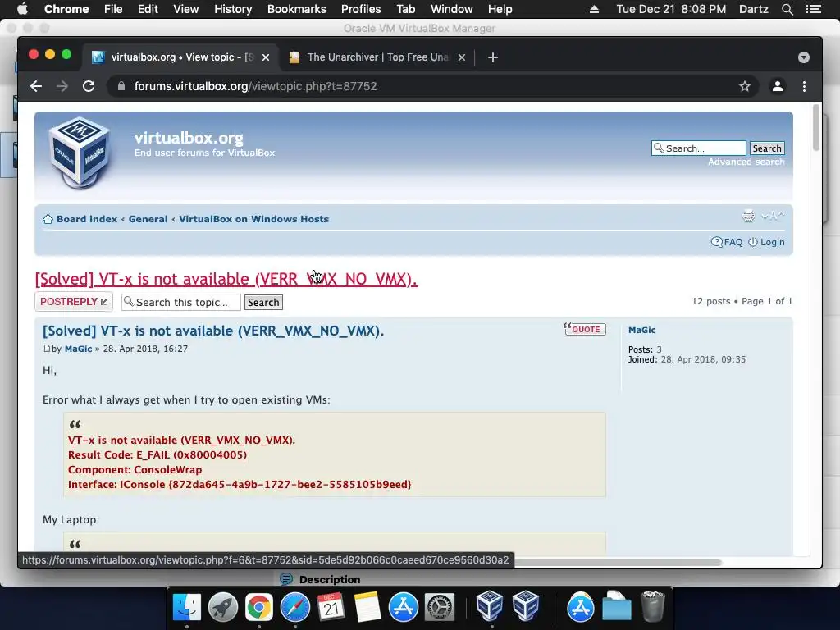Click the print view printer icon
The height and width of the screenshot is (630, 840).
coord(748,216)
